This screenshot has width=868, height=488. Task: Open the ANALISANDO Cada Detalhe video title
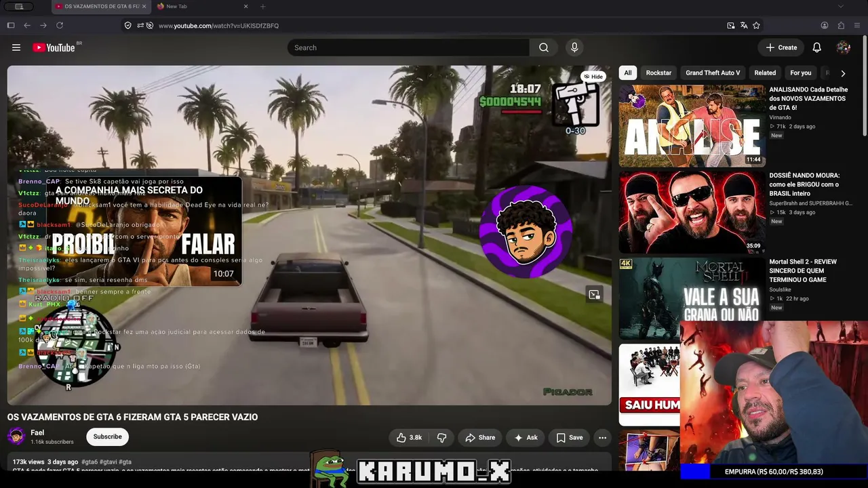(808, 99)
